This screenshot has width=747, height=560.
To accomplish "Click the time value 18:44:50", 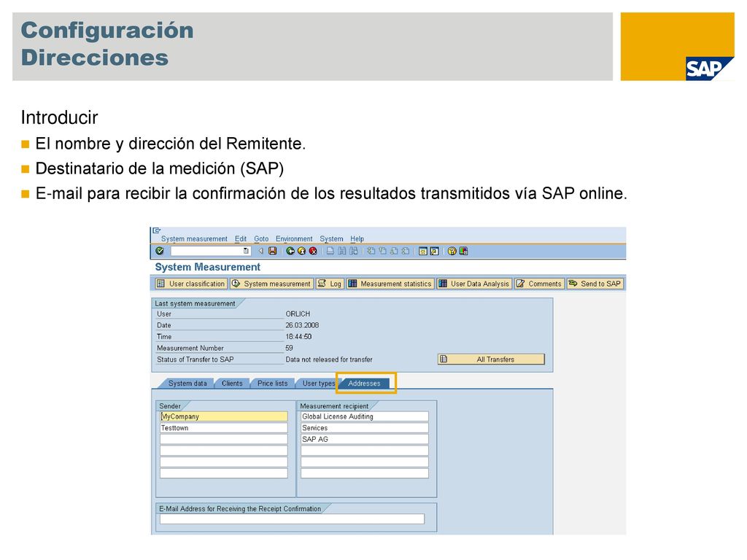I will [298, 337].
